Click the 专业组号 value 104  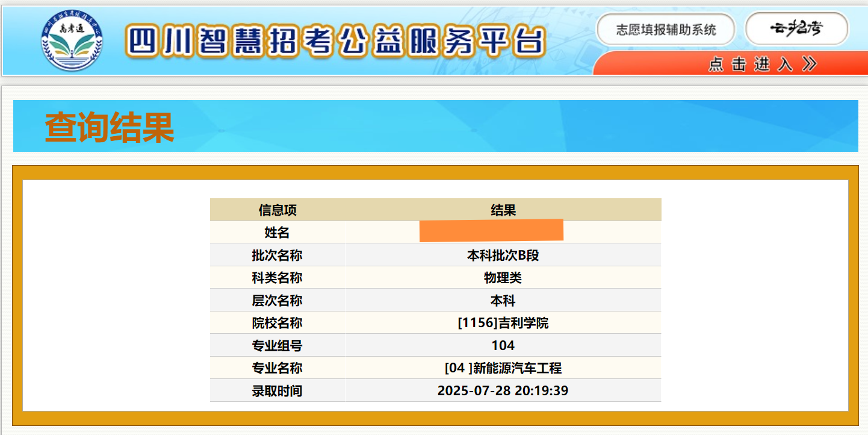(503, 345)
